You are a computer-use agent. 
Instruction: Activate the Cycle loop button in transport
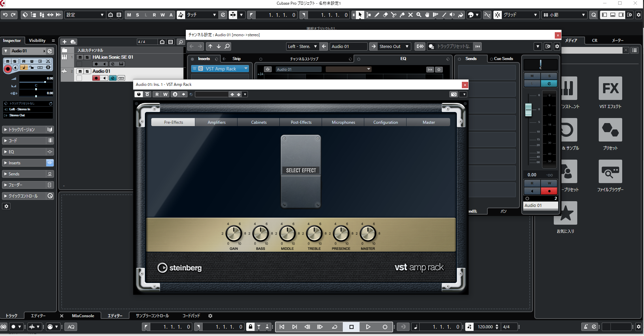[334, 327]
